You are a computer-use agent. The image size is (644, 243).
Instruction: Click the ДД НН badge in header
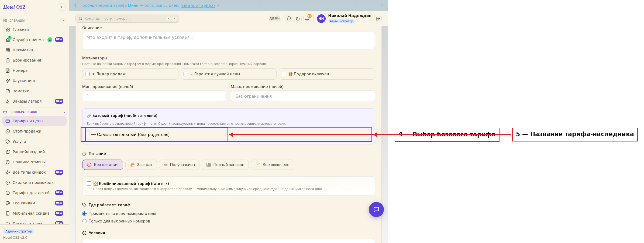point(274,19)
